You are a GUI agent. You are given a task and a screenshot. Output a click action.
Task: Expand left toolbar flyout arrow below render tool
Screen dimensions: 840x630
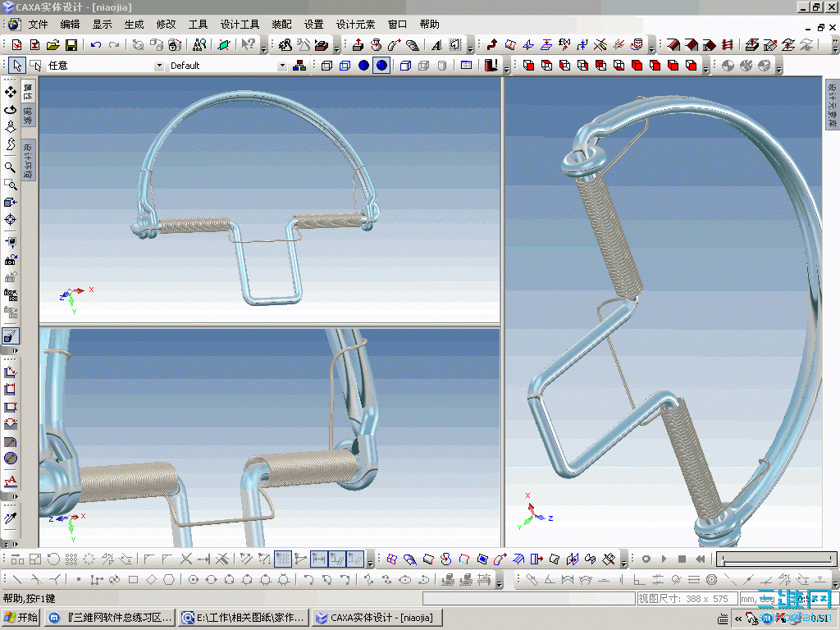tap(15, 351)
